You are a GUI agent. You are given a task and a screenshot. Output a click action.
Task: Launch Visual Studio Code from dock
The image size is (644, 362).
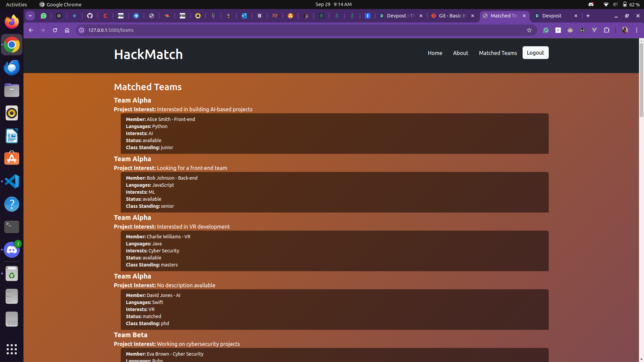pos(12,181)
